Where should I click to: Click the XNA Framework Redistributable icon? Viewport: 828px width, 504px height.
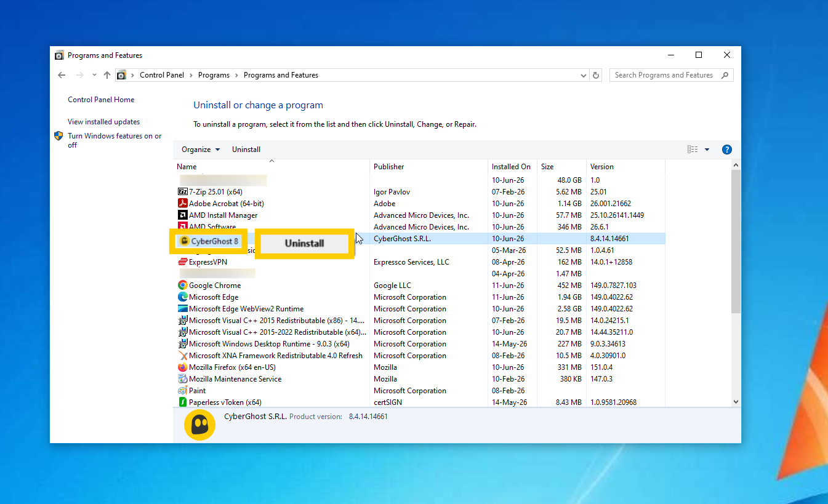coord(182,356)
